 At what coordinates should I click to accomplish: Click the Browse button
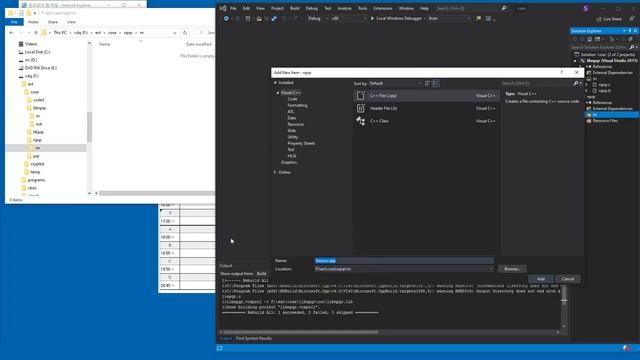[x=512, y=269]
